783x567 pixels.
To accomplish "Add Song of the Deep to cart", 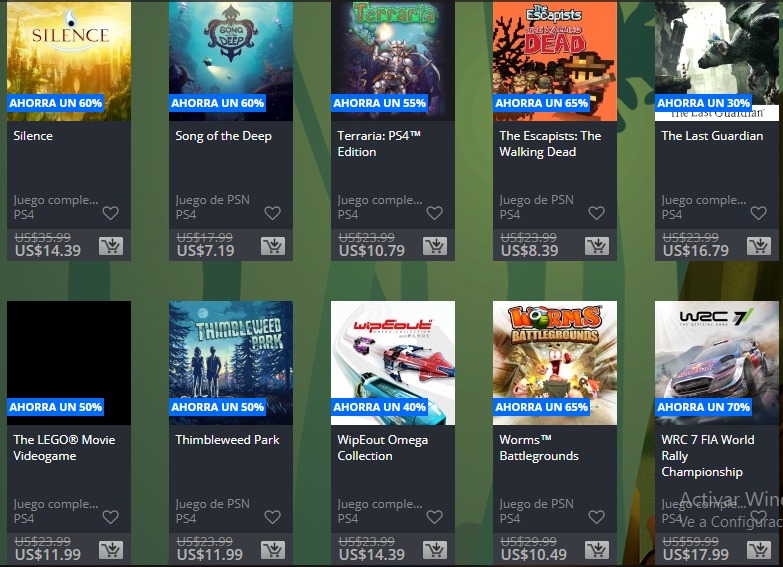I will coord(273,246).
